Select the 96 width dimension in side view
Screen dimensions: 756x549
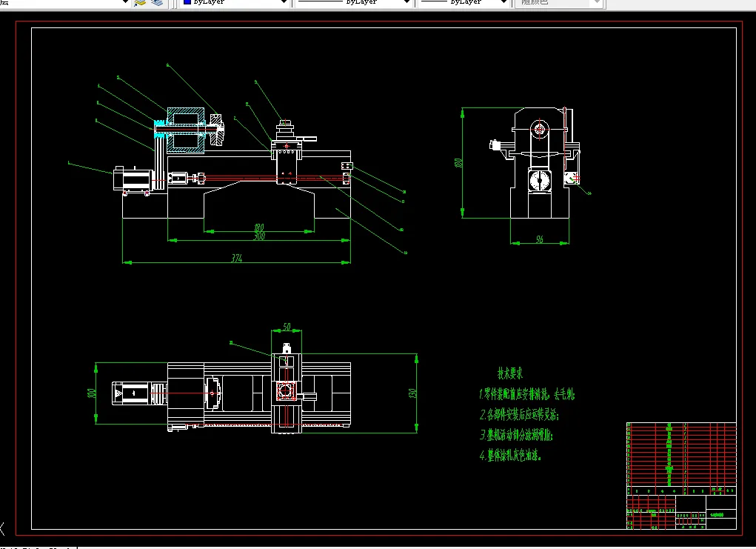(540, 239)
